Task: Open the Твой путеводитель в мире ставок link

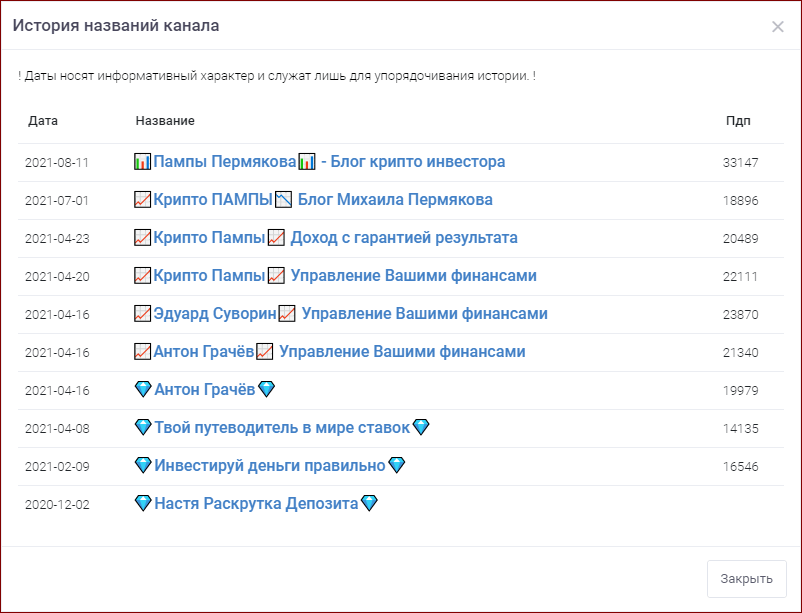Action: [x=280, y=427]
